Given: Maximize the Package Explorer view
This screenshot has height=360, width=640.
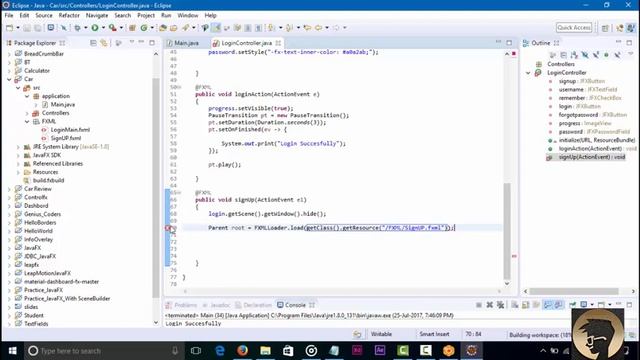Looking at the screenshot, I should pyautogui.click(x=152, y=42).
